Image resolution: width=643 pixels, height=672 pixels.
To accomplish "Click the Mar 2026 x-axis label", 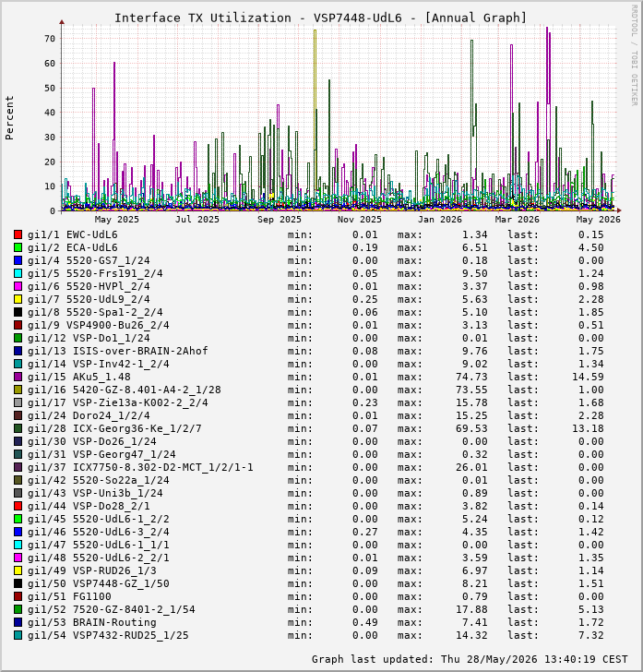I will coord(517,220).
